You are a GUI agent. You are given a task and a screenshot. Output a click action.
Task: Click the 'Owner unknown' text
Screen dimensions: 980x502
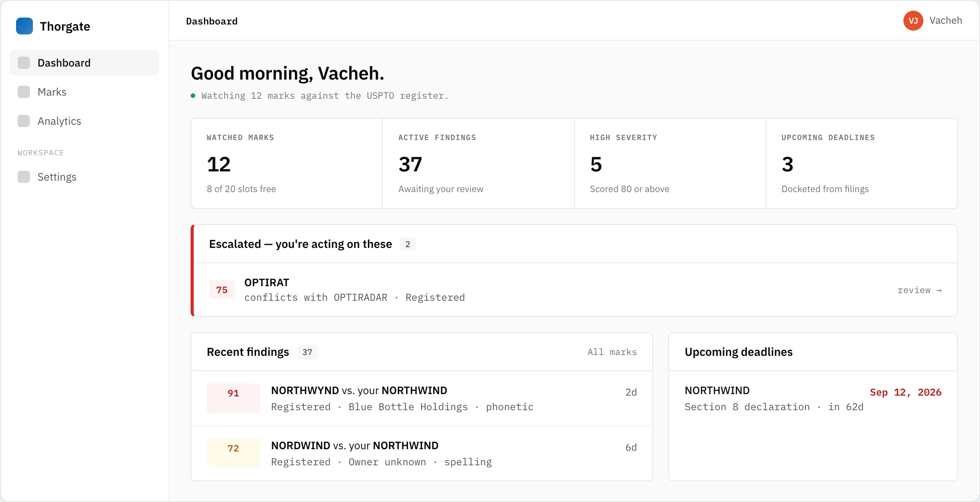[x=387, y=462]
